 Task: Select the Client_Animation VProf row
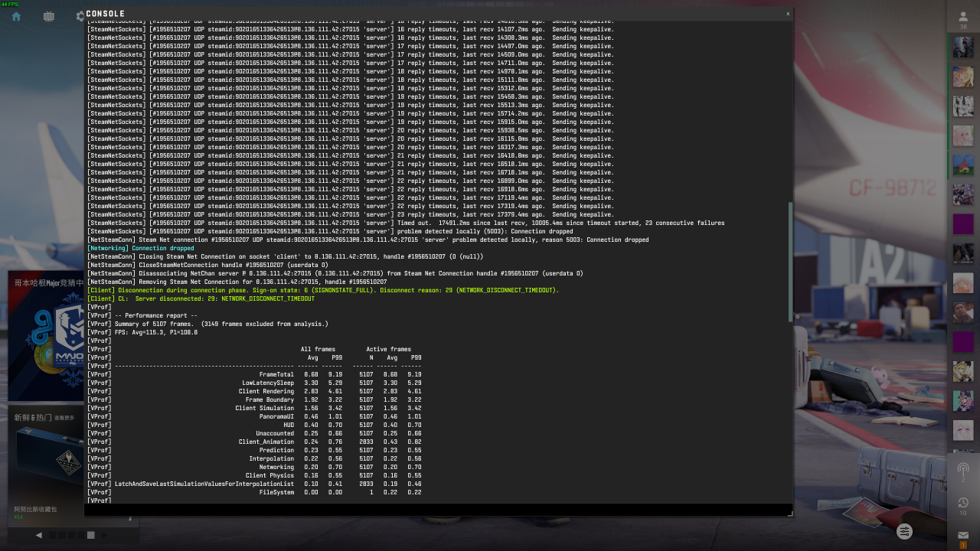pos(254,442)
